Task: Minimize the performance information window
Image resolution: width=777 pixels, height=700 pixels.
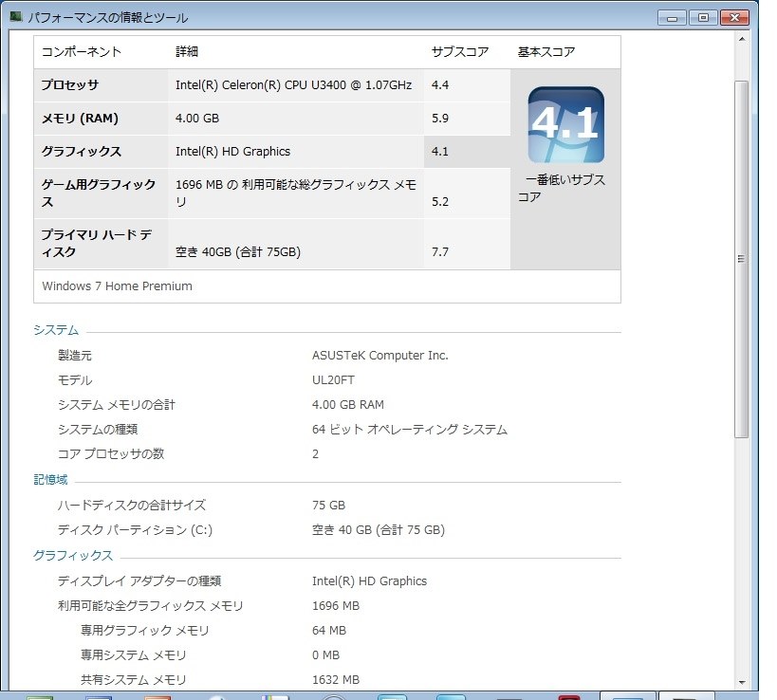Action: click(672, 18)
